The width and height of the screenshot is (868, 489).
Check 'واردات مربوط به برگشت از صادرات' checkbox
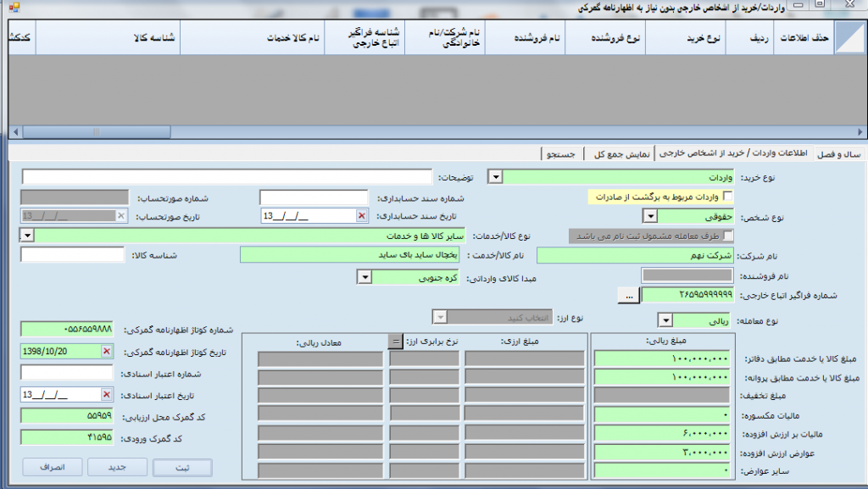[x=728, y=196]
